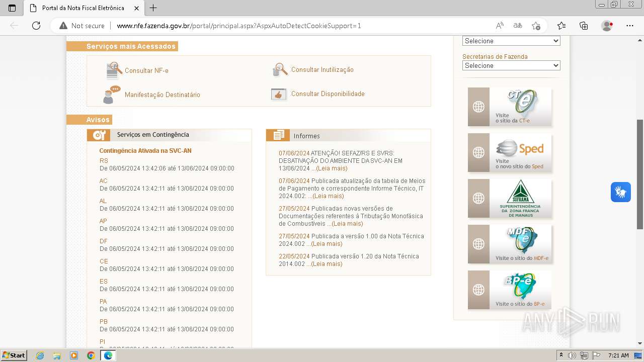Click Leia mais on Nota Técnica 2024.002 notice
Screen dimensions: 644x362
tap(326, 244)
